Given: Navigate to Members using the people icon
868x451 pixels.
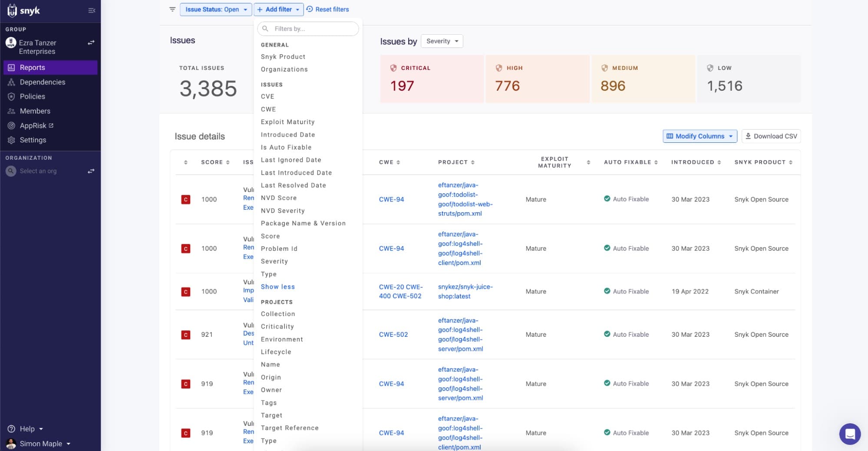Looking at the screenshot, I should tap(12, 111).
